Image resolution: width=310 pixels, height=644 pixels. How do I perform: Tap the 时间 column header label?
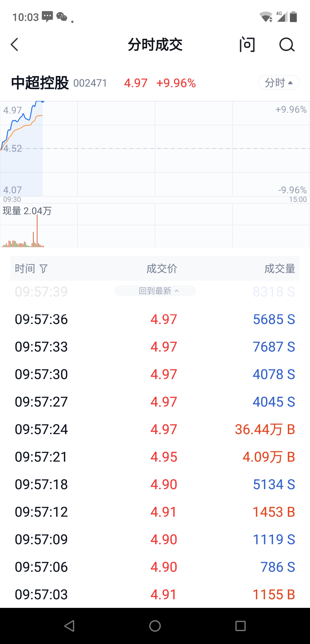click(25, 269)
